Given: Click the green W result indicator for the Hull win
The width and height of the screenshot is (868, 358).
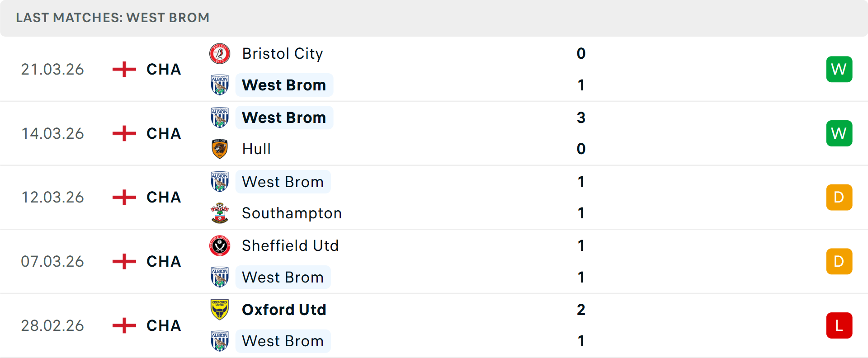Looking at the screenshot, I should [839, 133].
